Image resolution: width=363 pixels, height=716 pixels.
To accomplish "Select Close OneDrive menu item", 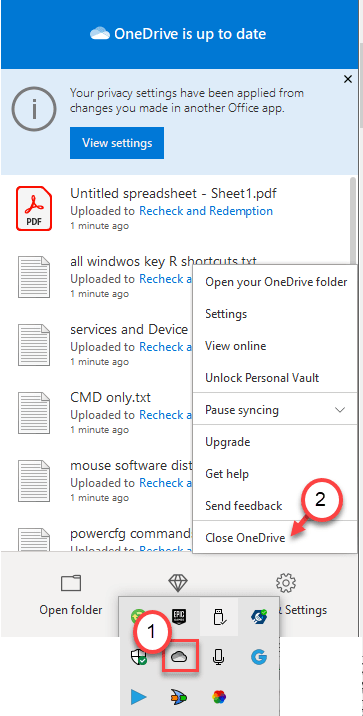I will (x=275, y=537).
